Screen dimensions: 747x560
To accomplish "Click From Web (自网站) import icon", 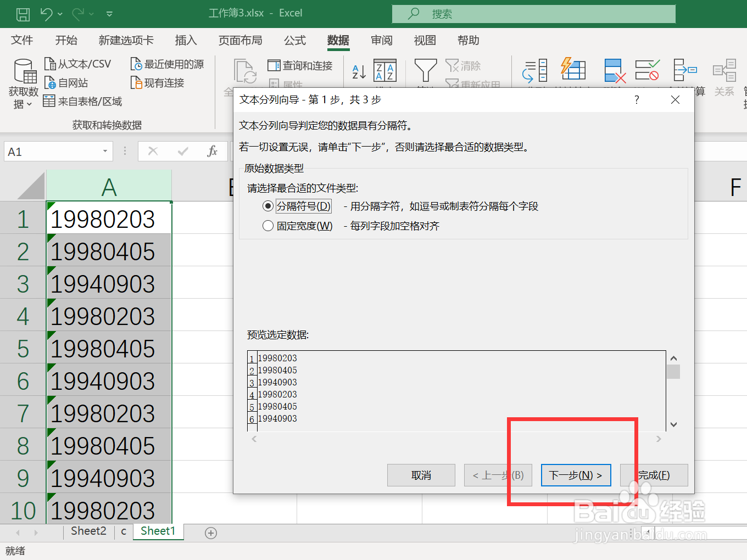I will pyautogui.click(x=50, y=83).
